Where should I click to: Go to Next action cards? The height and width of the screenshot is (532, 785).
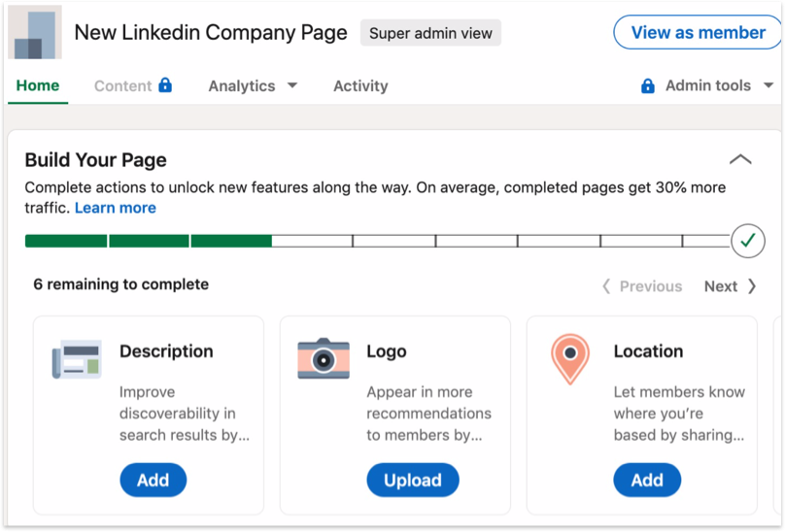coord(730,286)
